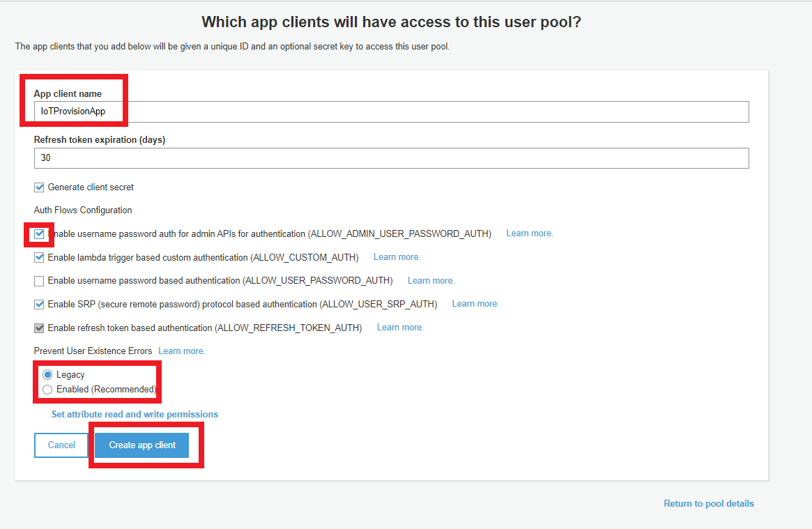Uncheck Generate client secret checkbox
This screenshot has width=812, height=529.
click(x=39, y=187)
